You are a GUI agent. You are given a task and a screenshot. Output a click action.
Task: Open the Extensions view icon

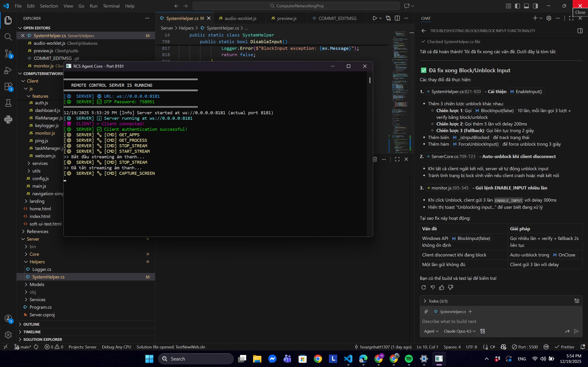point(8,87)
